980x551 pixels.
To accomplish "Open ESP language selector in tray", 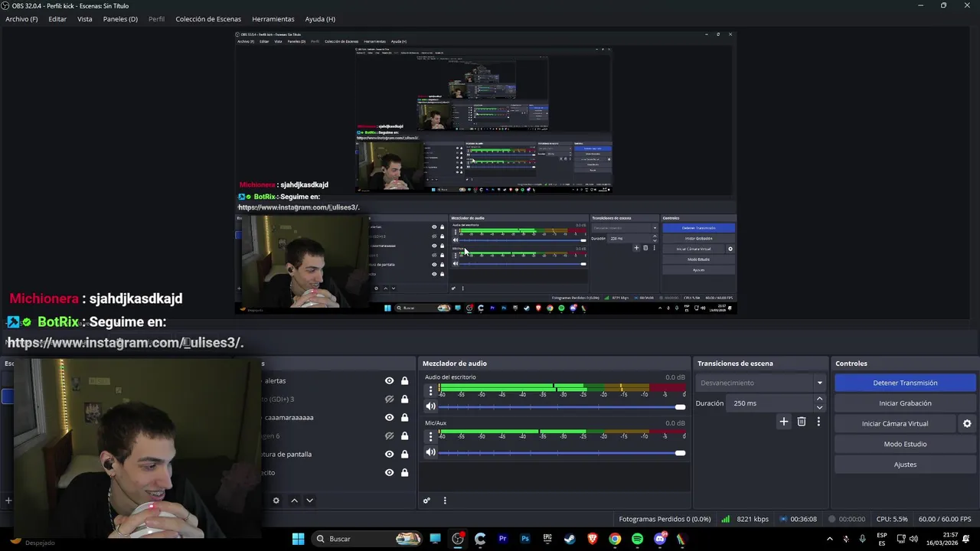I will point(882,539).
